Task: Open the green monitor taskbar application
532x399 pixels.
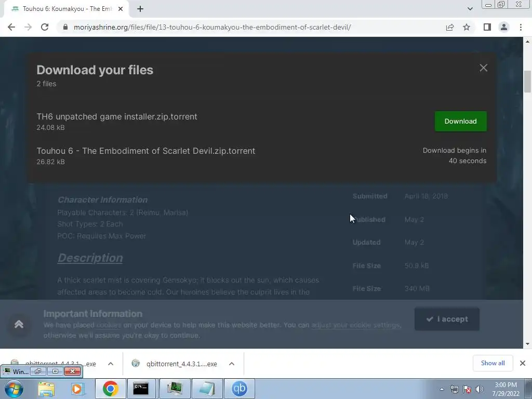Action: (174, 389)
